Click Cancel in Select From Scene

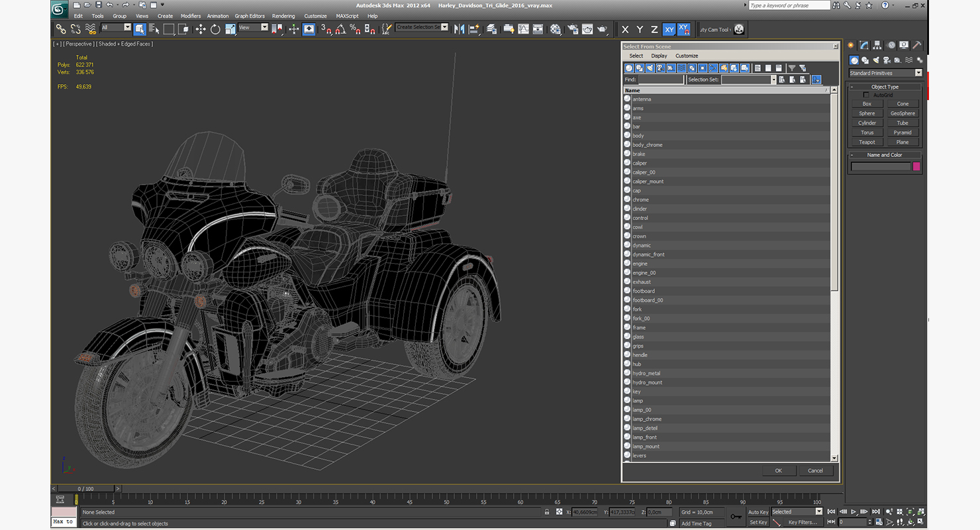click(815, 470)
